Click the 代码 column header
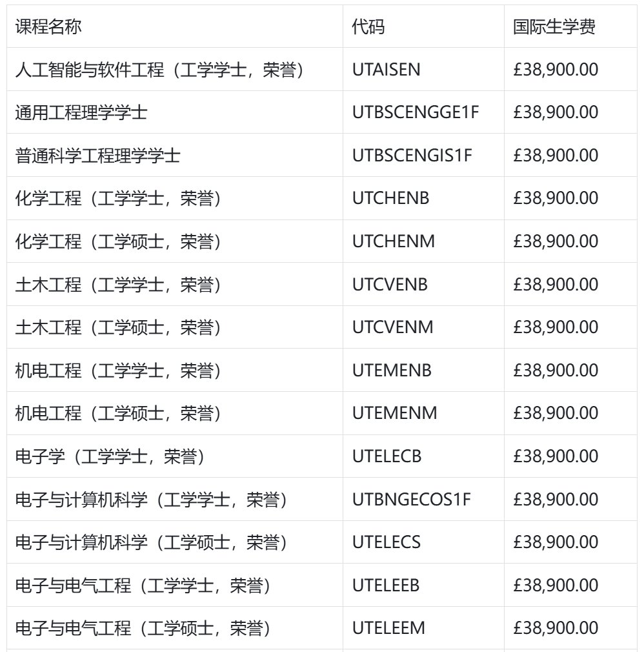Screen dimensions: 644x652 368,27
